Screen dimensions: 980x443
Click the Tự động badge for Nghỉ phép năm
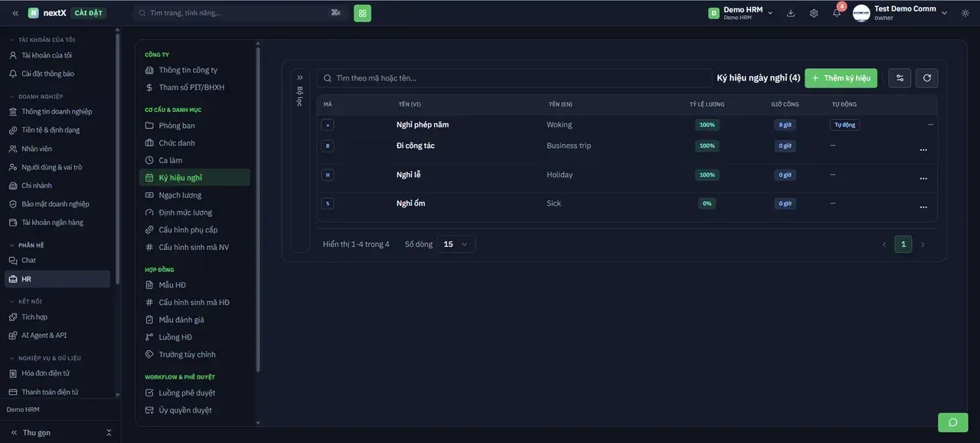(844, 125)
